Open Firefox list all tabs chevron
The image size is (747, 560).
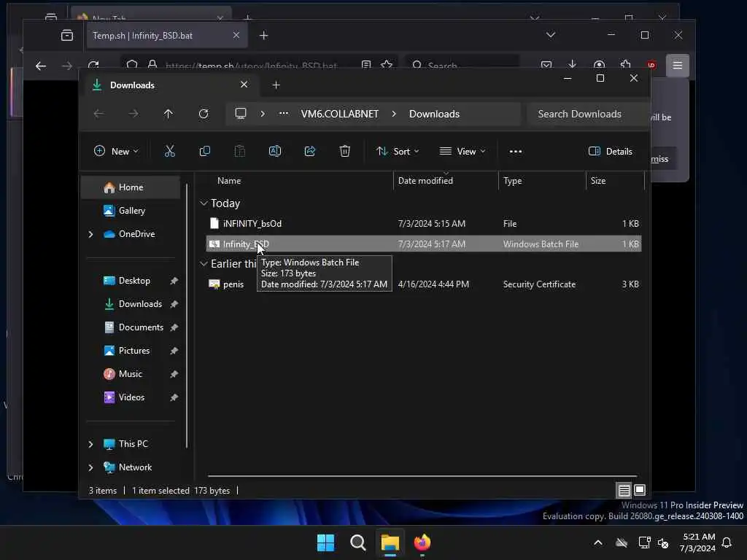click(551, 35)
